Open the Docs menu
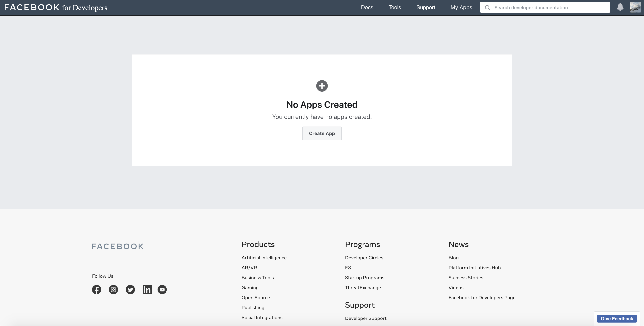Image resolution: width=644 pixels, height=326 pixels. tap(367, 7)
